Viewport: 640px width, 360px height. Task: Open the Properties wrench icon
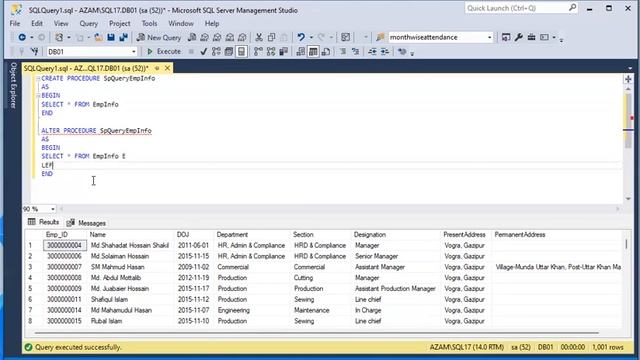(x=518, y=37)
